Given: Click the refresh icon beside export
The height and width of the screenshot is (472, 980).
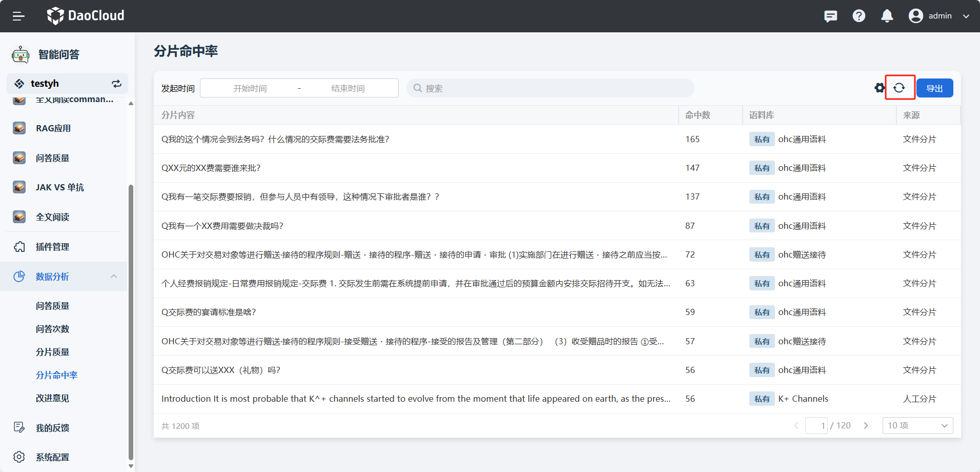Looking at the screenshot, I should pos(900,88).
